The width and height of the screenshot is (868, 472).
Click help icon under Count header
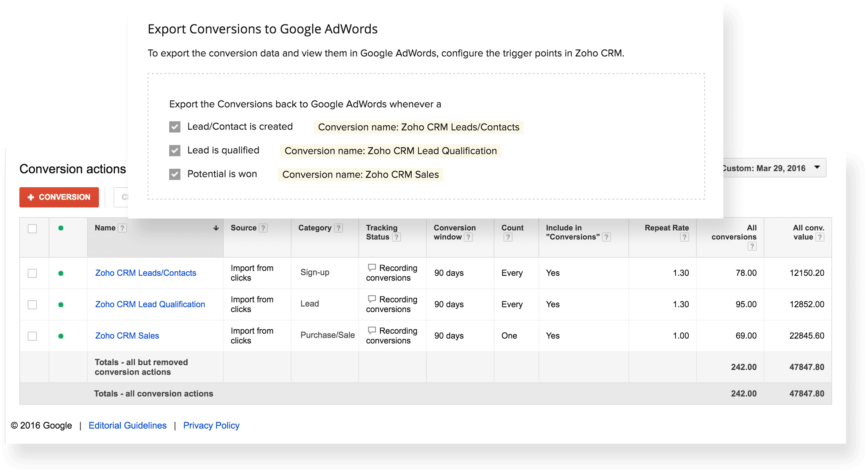[x=508, y=237]
